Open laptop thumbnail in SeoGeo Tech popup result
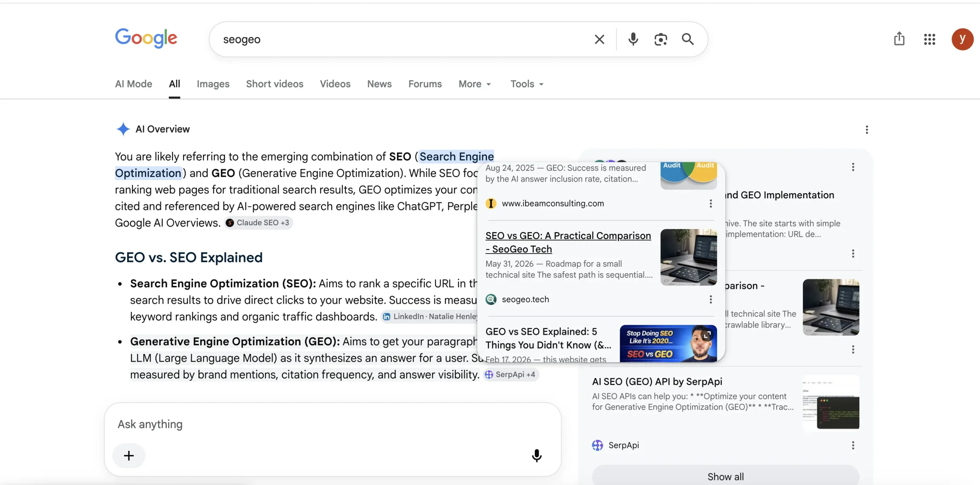980x485 pixels. tap(688, 257)
